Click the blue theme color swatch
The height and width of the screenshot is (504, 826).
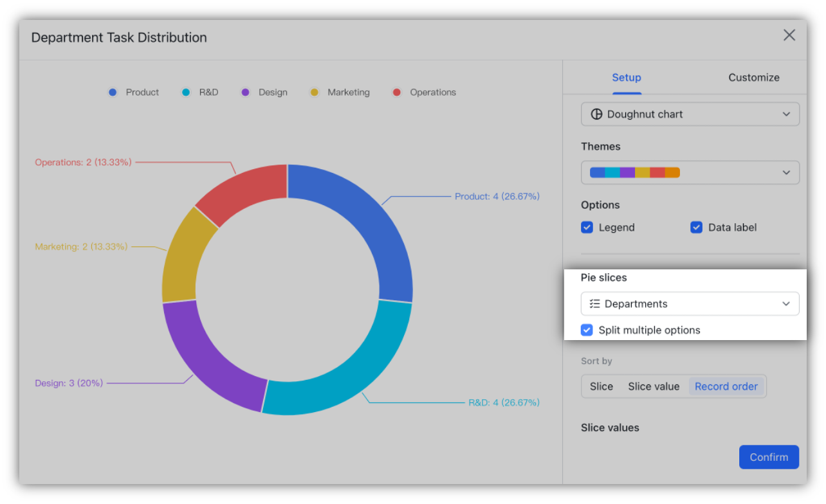click(598, 172)
